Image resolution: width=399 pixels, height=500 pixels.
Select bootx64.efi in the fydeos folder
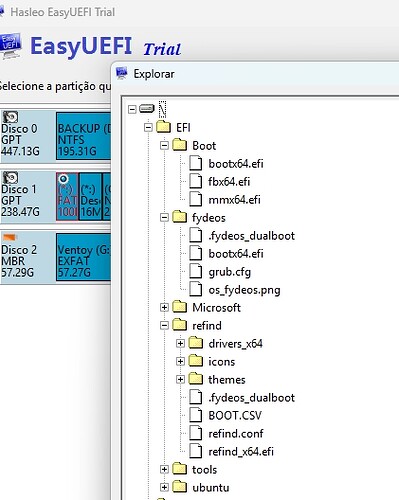[236, 254]
